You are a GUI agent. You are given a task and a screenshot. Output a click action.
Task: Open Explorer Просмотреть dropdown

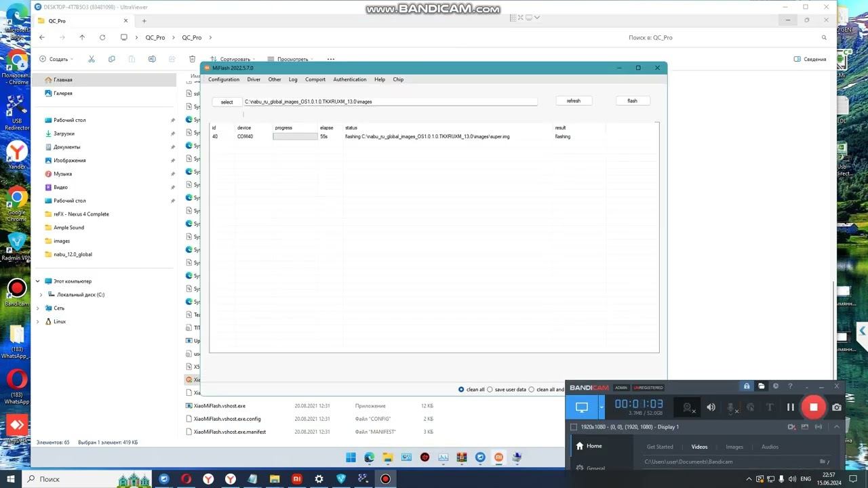[290, 59]
